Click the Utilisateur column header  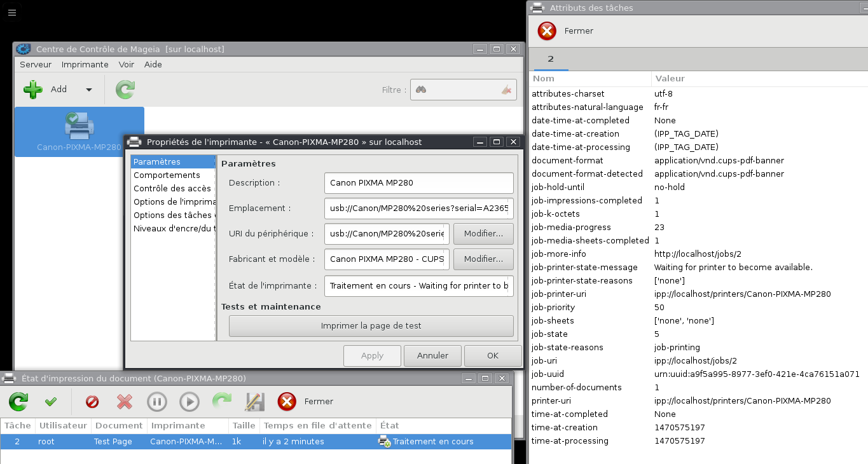[63, 425]
